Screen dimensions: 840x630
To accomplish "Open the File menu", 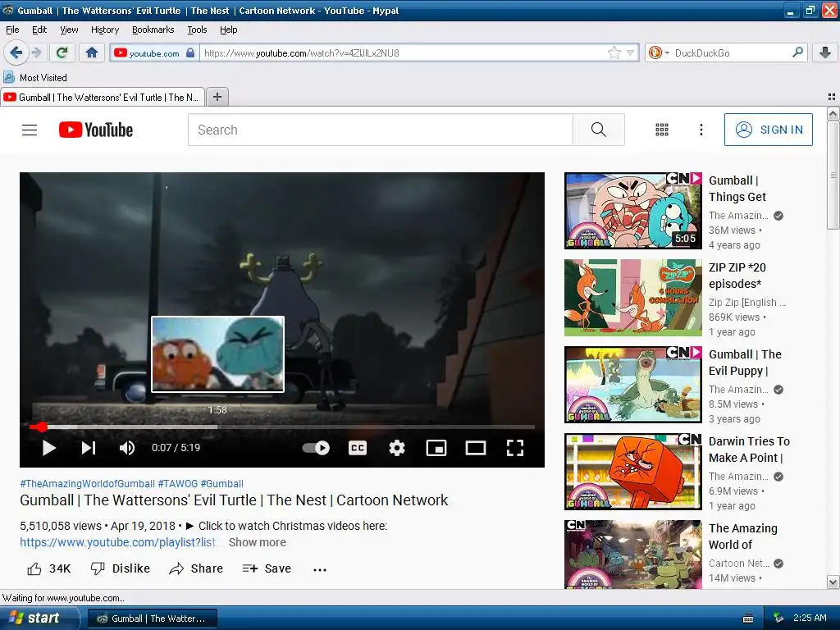I will (x=12, y=30).
